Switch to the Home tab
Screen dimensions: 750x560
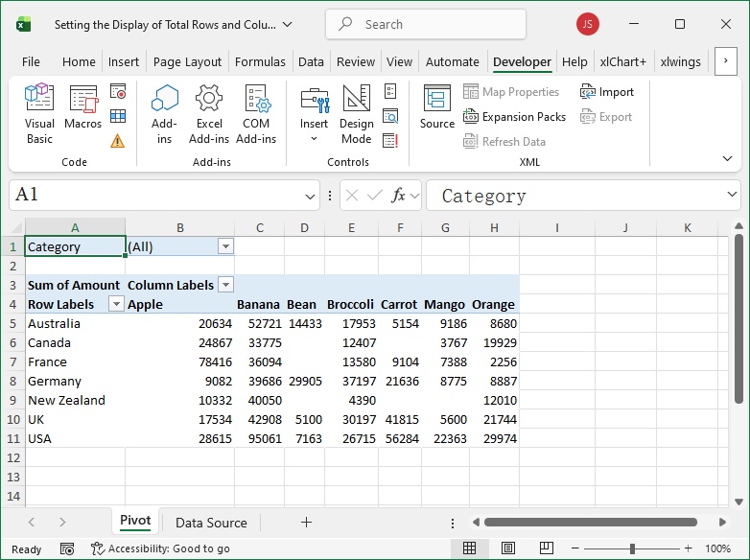[79, 61]
